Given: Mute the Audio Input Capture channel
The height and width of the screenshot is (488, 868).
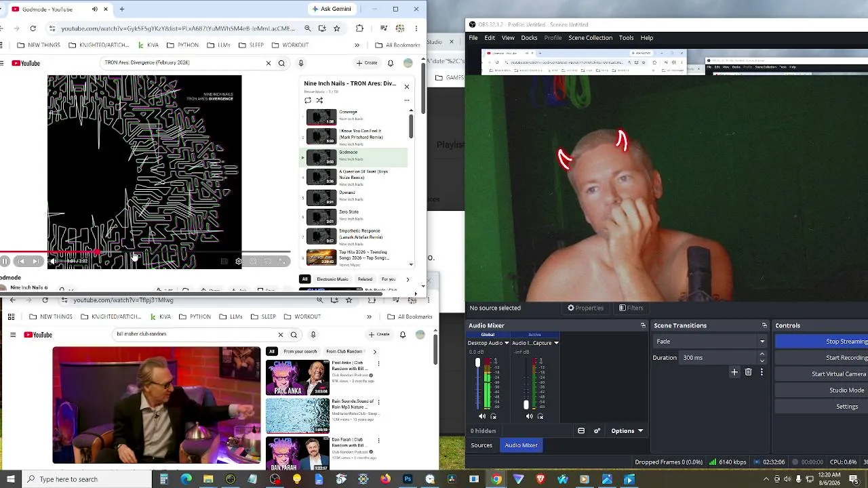Looking at the screenshot, I should coord(530,416).
